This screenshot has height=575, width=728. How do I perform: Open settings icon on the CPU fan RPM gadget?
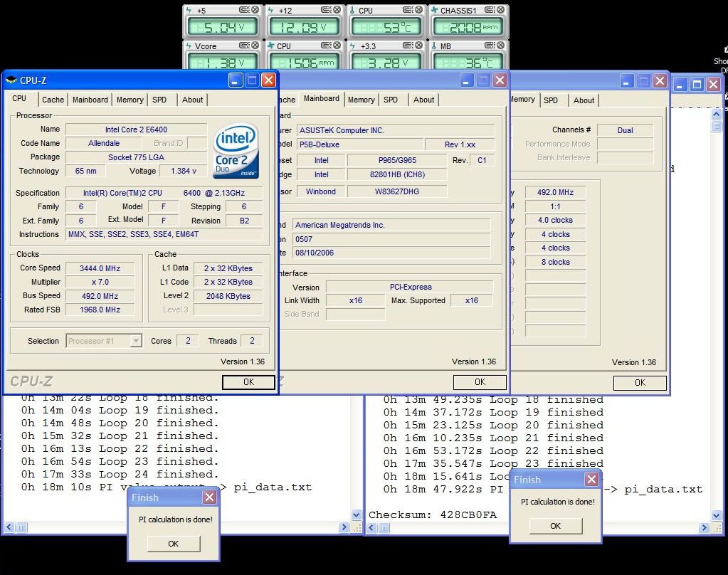click(x=326, y=46)
